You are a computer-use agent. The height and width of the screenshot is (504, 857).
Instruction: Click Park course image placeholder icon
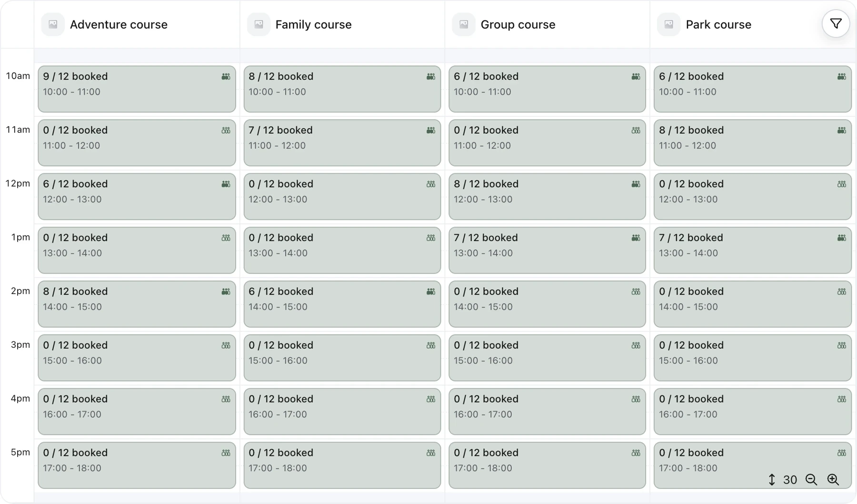click(x=669, y=24)
